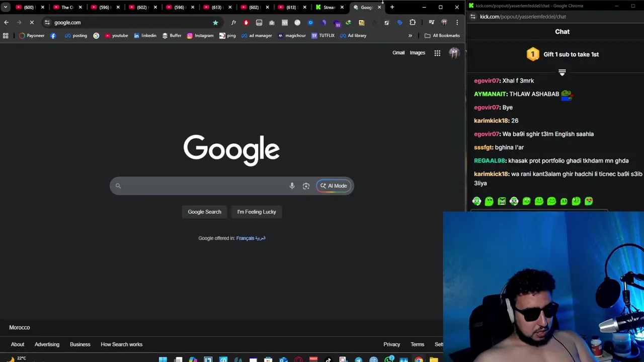Open the Facebook bookmark icon
644x362 pixels.
pos(53,36)
